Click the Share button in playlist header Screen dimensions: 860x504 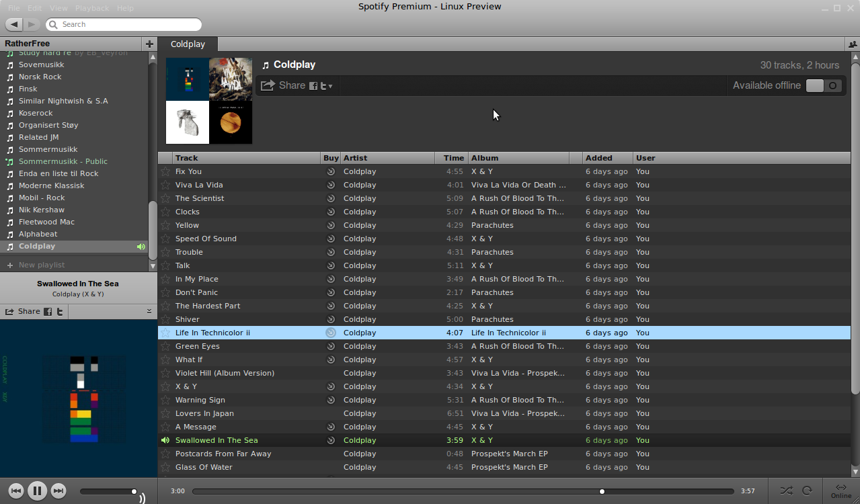point(283,85)
